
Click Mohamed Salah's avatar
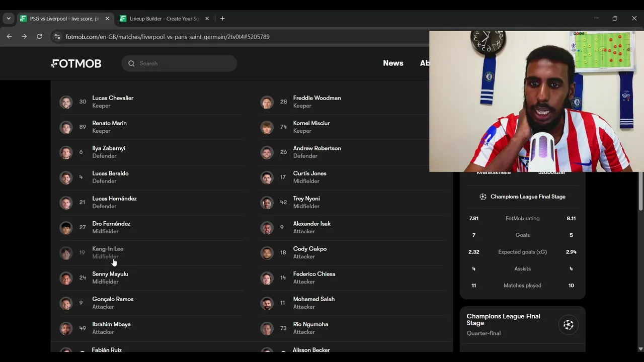coord(267,303)
